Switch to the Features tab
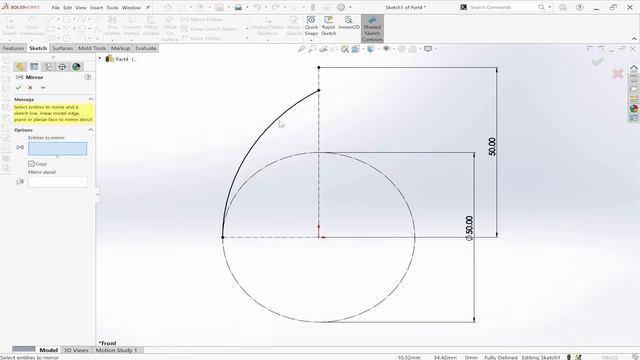 tap(13, 48)
